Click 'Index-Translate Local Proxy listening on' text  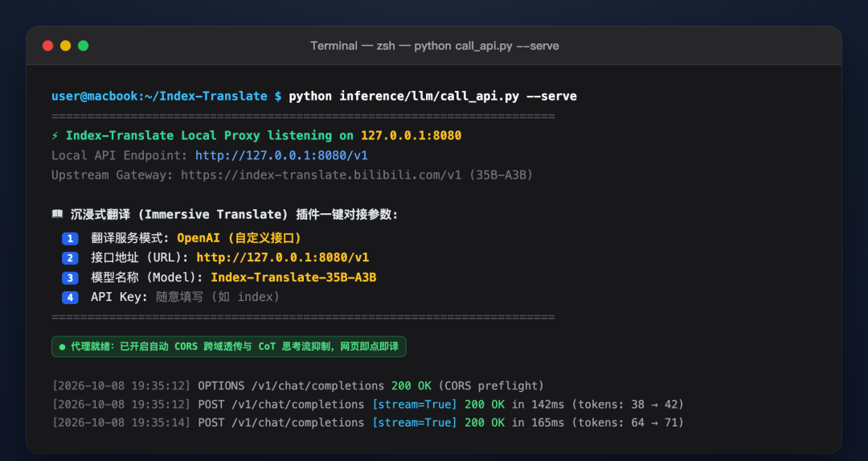pyautogui.click(x=210, y=136)
